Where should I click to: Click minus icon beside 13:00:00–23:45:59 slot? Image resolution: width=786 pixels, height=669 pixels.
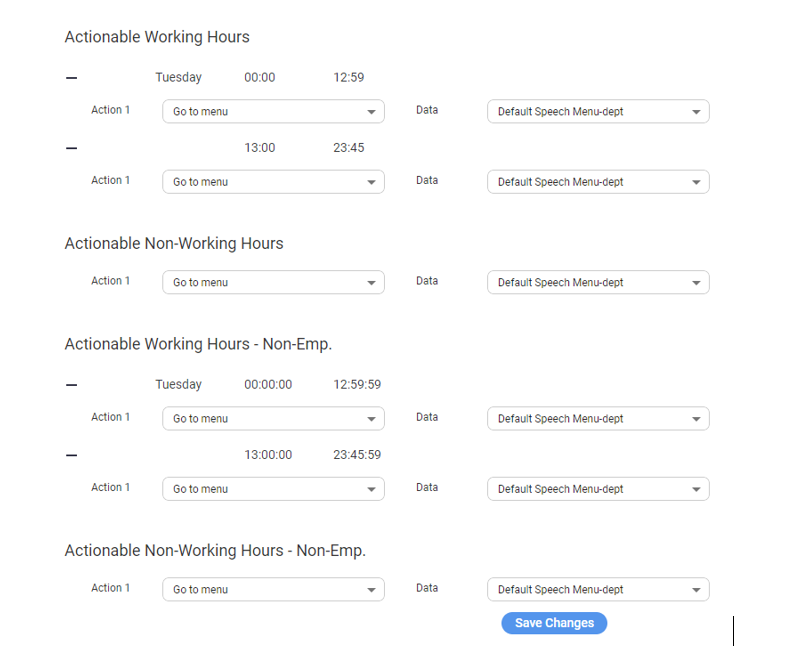pos(71,455)
